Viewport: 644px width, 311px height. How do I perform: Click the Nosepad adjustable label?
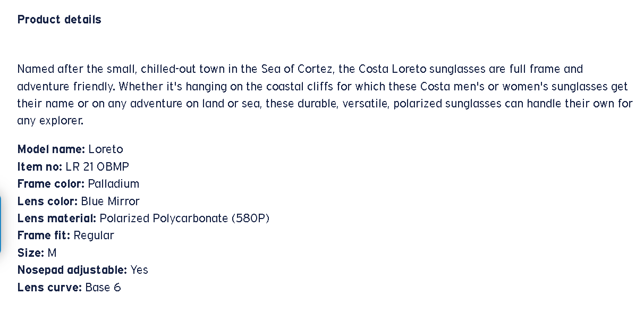[x=72, y=270]
